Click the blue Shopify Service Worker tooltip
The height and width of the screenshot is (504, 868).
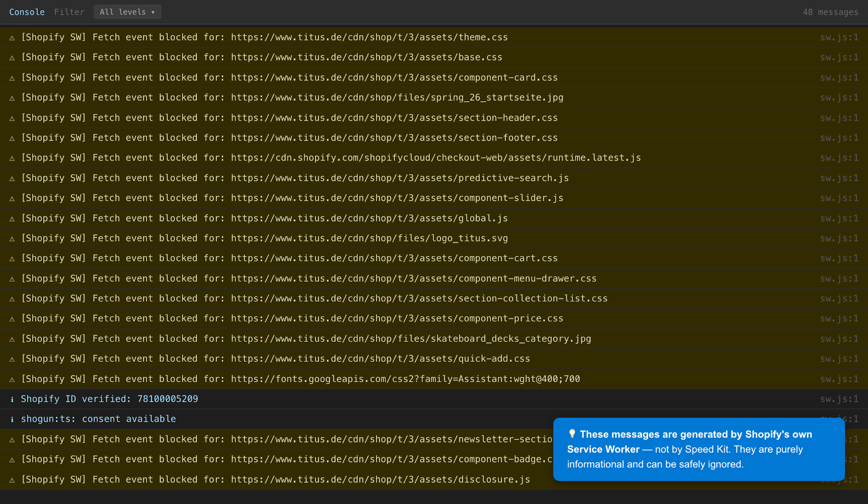(698, 449)
